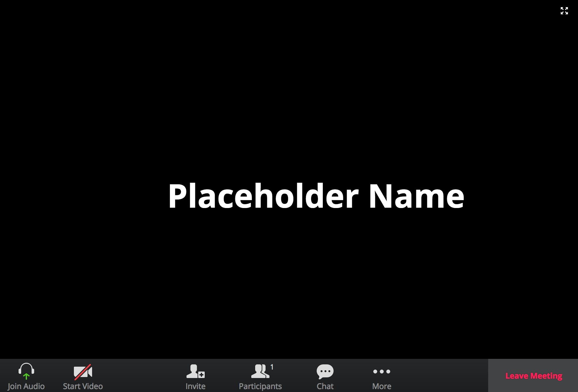Click the plus sign on the Invite icon
578x392 pixels.
[201, 375]
